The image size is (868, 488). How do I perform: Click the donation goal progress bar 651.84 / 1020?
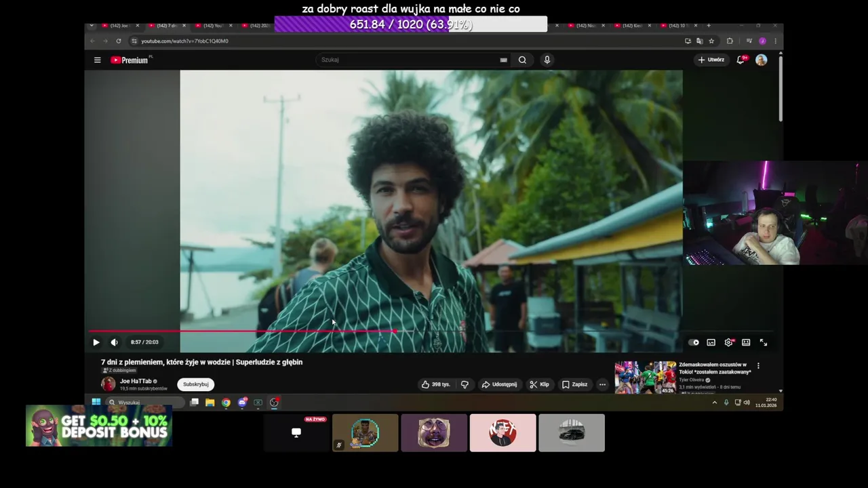point(410,24)
